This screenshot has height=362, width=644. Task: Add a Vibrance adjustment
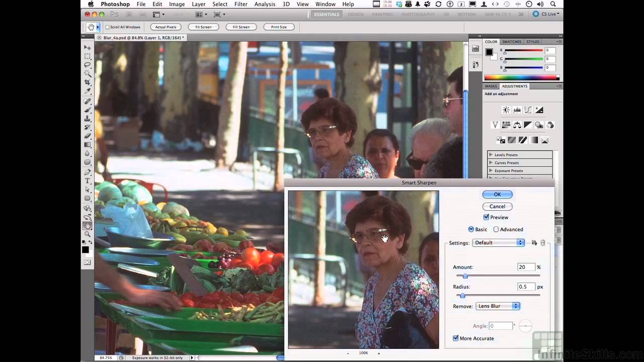coord(495,125)
